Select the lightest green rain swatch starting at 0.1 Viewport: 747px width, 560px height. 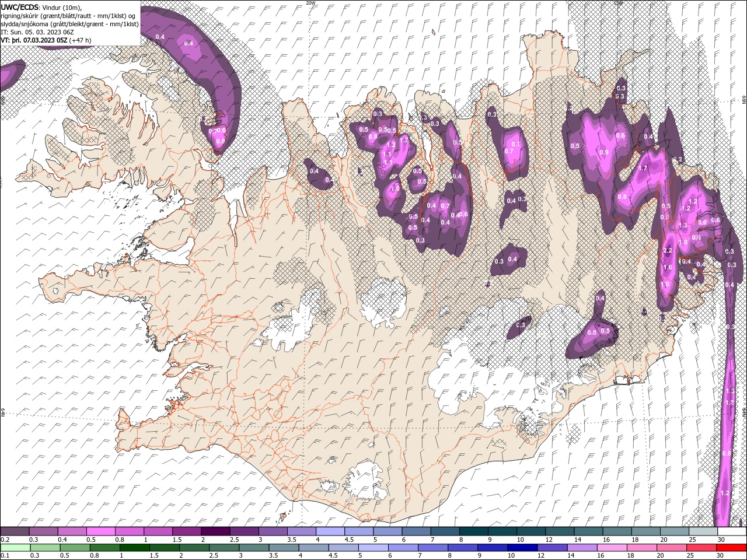15,548
